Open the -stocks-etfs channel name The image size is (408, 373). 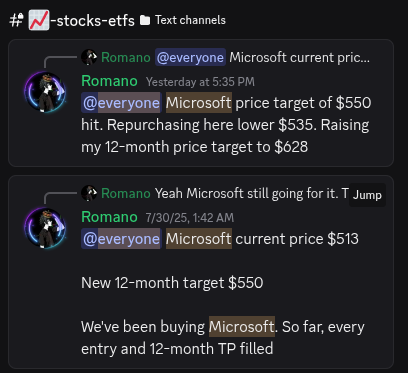point(92,21)
